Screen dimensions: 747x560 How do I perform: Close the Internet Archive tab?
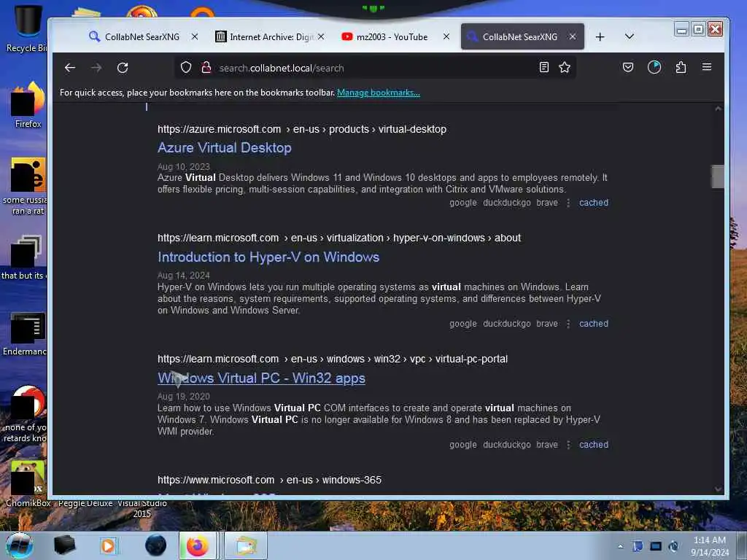(x=321, y=36)
